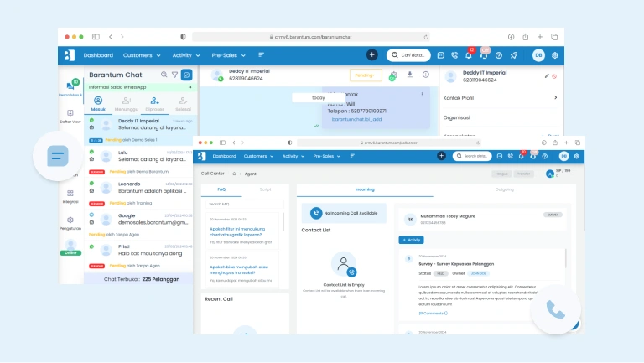Open help question-mark icon in back window

(x=499, y=55)
